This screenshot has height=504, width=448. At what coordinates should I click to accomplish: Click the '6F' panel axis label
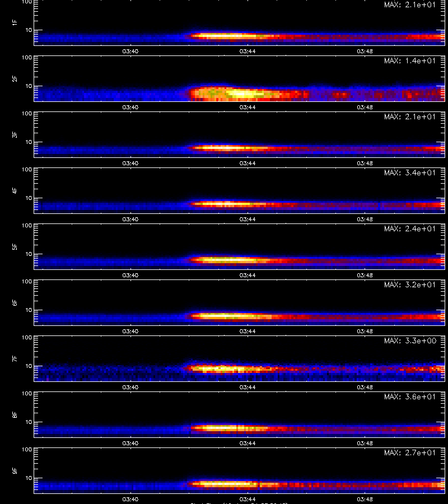click(x=15, y=303)
